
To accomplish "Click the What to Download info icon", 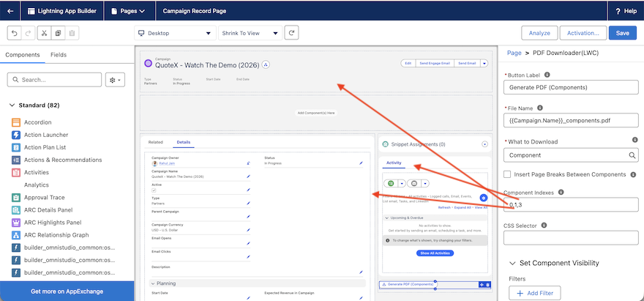I will [x=635, y=140].
